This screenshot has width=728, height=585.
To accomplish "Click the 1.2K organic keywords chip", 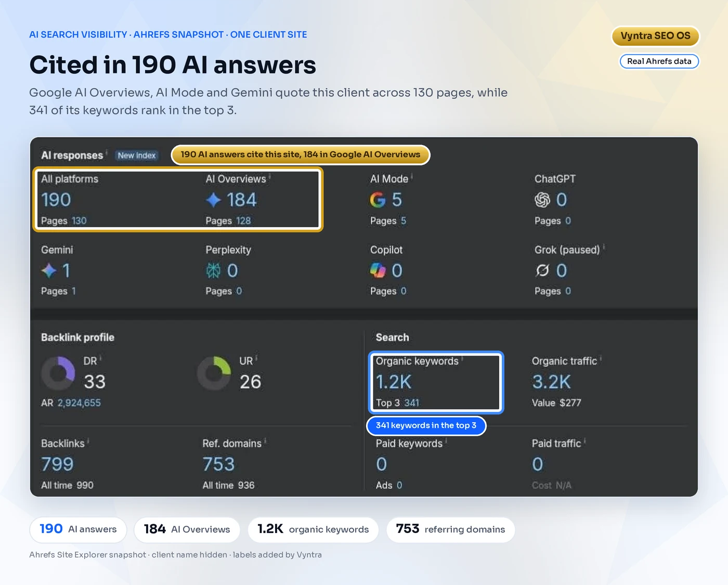I will point(313,529).
